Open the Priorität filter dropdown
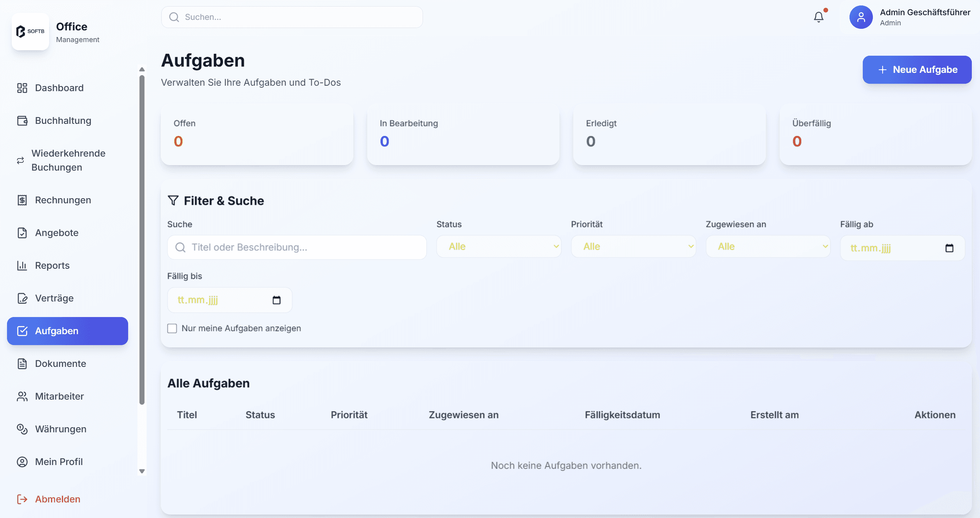This screenshot has width=980, height=518. click(633, 247)
